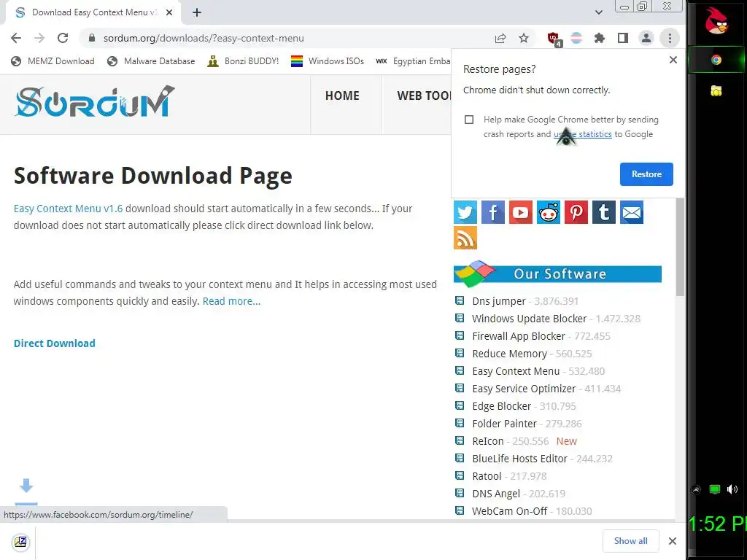Open Malware Database bookmark

pyautogui.click(x=152, y=61)
